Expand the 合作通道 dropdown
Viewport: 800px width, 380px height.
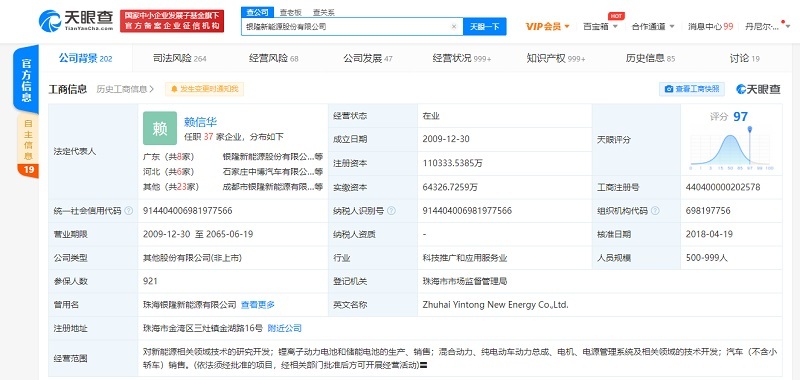click(x=653, y=27)
